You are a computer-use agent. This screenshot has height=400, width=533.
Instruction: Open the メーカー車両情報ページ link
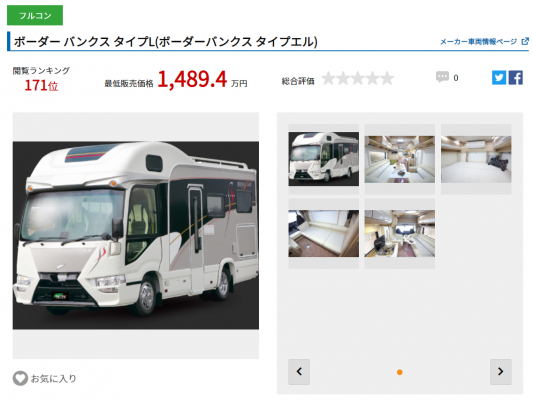(x=479, y=41)
